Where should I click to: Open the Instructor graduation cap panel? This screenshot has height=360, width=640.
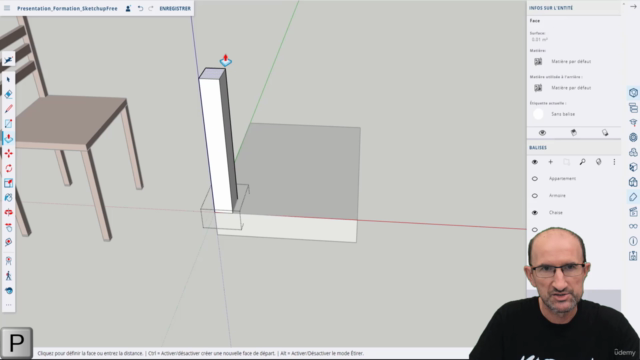click(x=633, y=122)
